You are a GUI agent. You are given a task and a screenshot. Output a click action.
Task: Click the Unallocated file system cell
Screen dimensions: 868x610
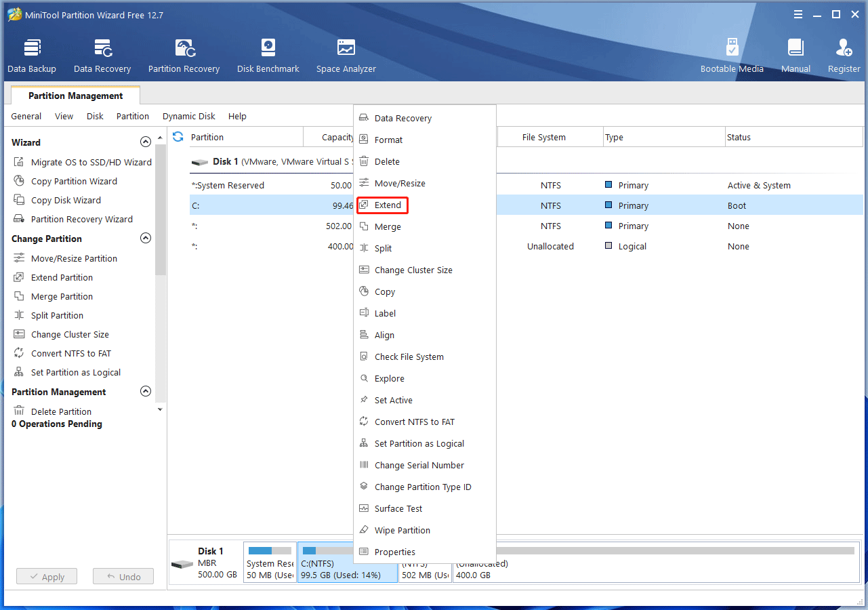pos(550,246)
